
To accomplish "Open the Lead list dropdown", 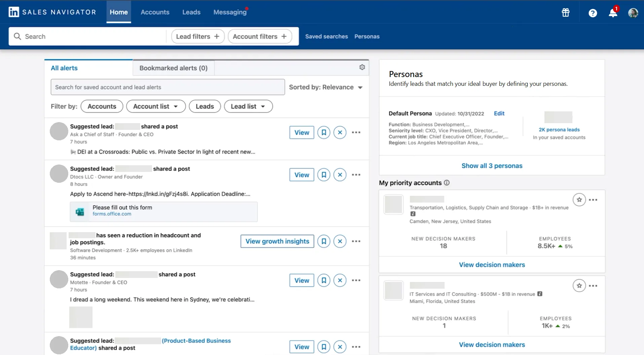I will [248, 106].
